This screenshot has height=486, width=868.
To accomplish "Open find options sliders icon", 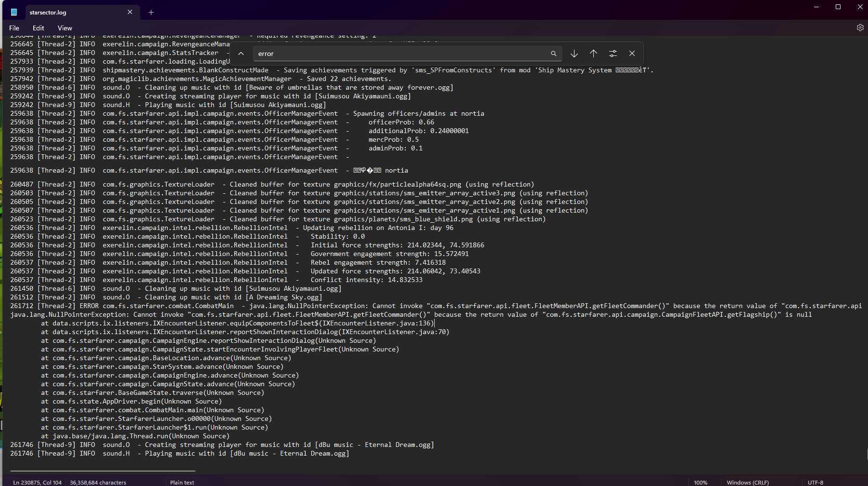I will (x=613, y=54).
